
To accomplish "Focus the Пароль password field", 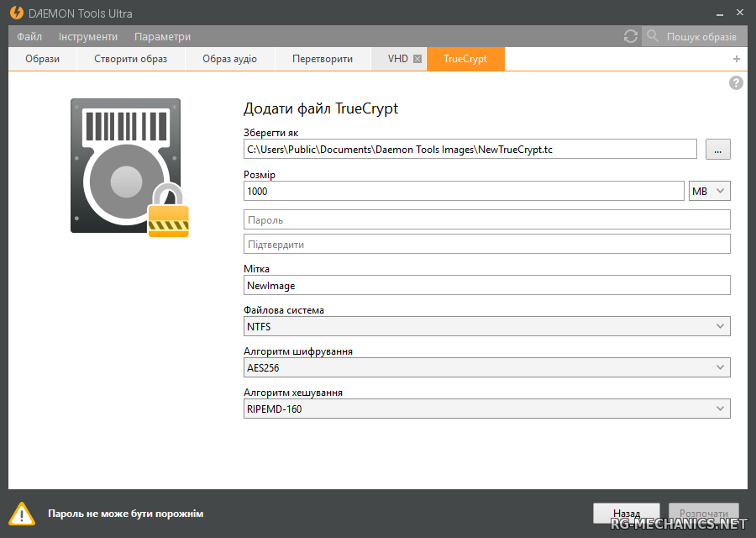I will (x=486, y=219).
